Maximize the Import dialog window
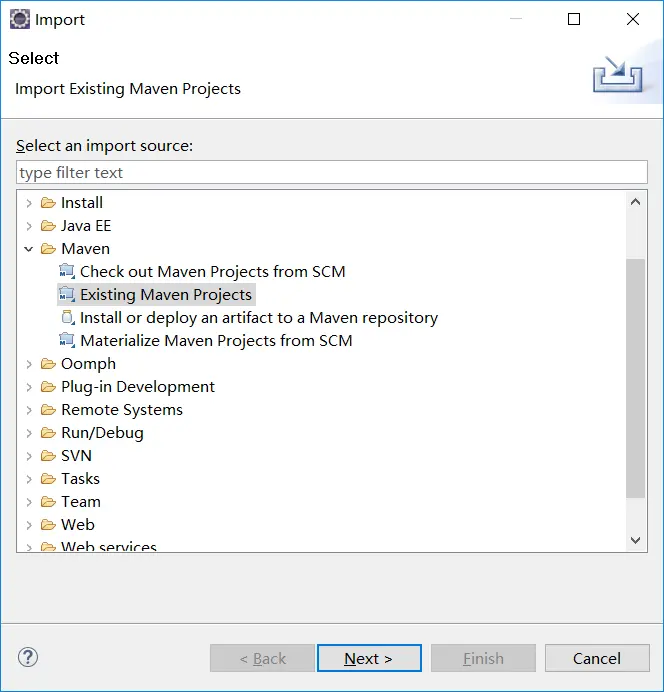The width and height of the screenshot is (664, 692). [x=574, y=19]
